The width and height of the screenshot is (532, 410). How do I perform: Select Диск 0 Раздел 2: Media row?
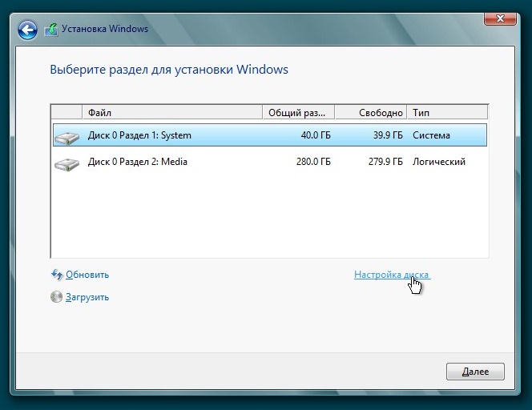click(137, 162)
